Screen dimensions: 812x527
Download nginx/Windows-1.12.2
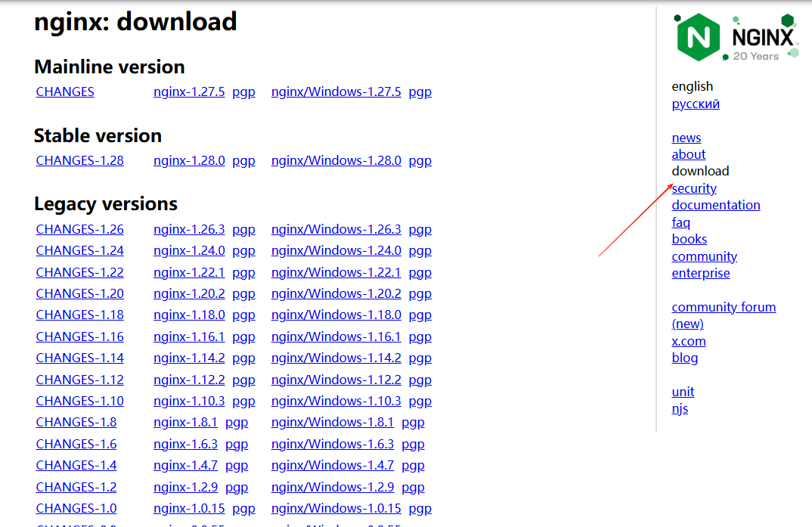336,380
